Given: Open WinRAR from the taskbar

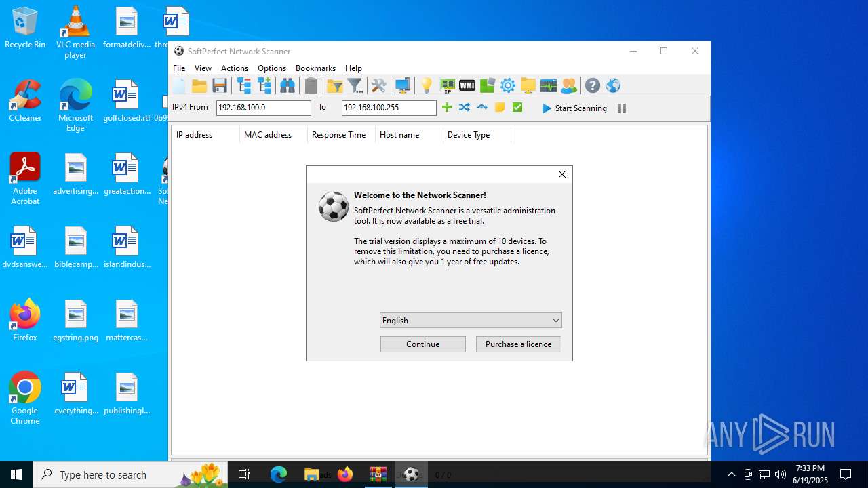Looking at the screenshot, I should coord(378,474).
